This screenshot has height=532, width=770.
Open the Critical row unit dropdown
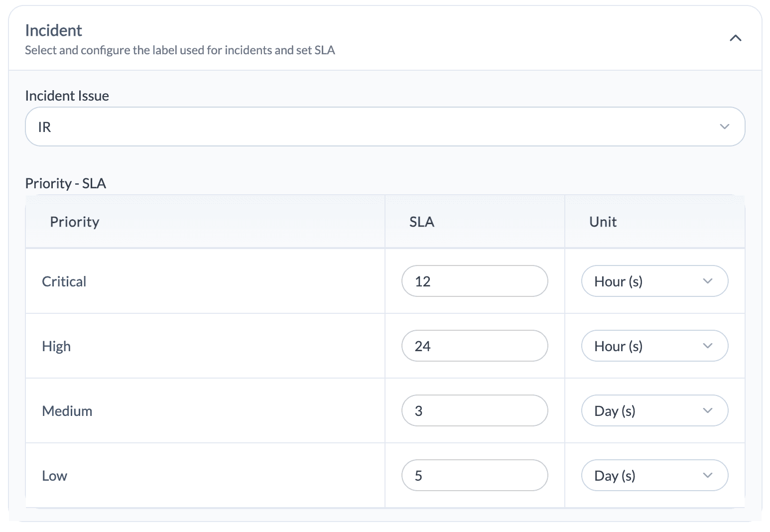[x=654, y=281]
